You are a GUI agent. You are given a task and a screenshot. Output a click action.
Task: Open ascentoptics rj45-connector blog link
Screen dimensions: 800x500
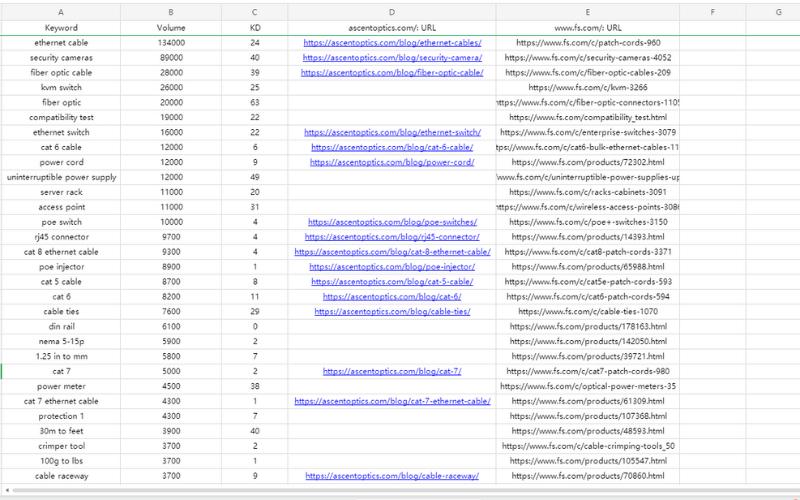pos(392,237)
